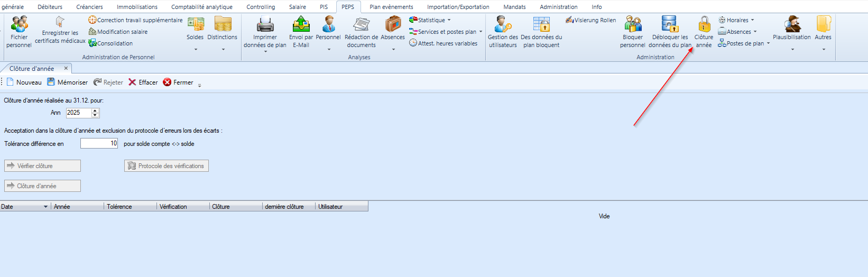868x277 pixels.
Task: Open the Importation/Exportation tab
Action: (x=458, y=7)
